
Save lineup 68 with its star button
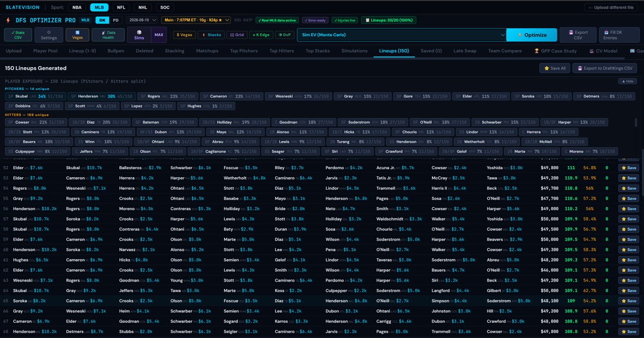click(x=629, y=332)
